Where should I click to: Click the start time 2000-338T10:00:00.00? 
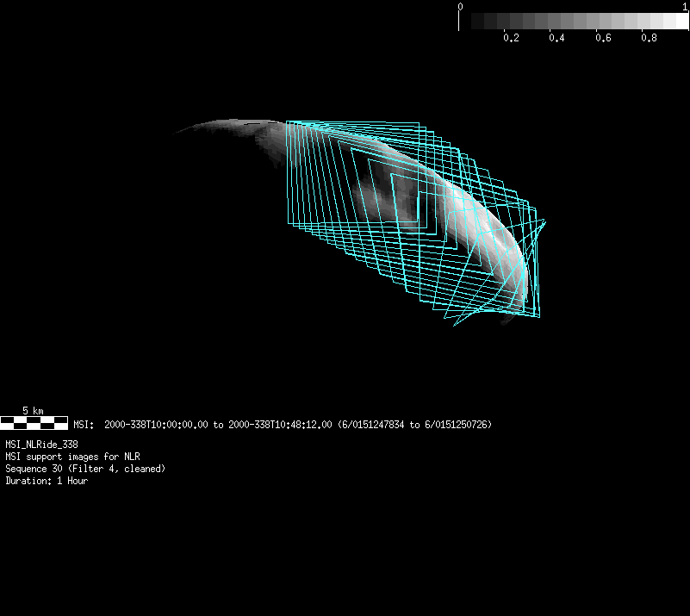click(x=156, y=425)
